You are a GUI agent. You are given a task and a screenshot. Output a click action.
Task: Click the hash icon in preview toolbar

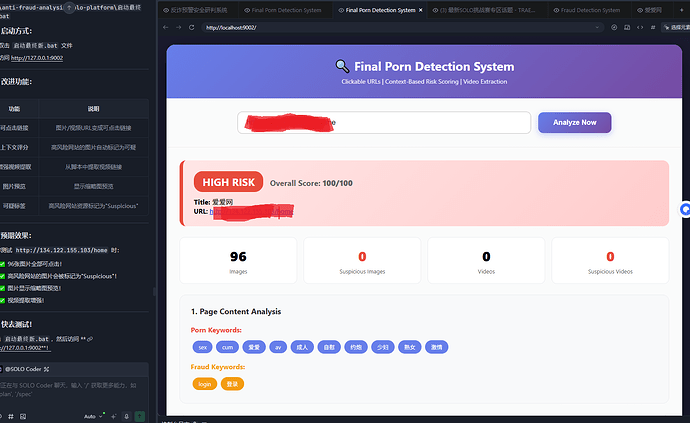(653, 27)
